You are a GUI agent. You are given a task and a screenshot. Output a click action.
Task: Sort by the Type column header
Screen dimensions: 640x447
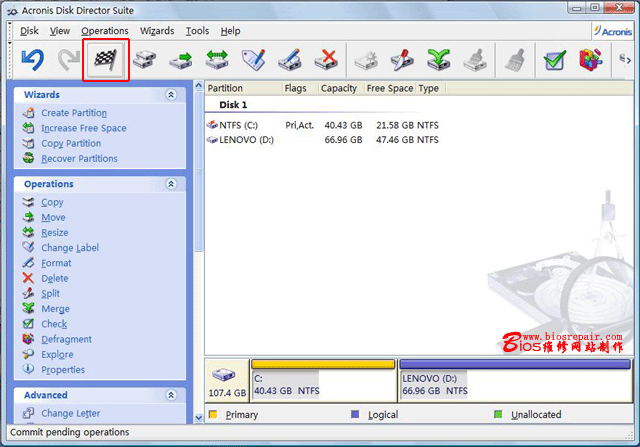(x=431, y=89)
